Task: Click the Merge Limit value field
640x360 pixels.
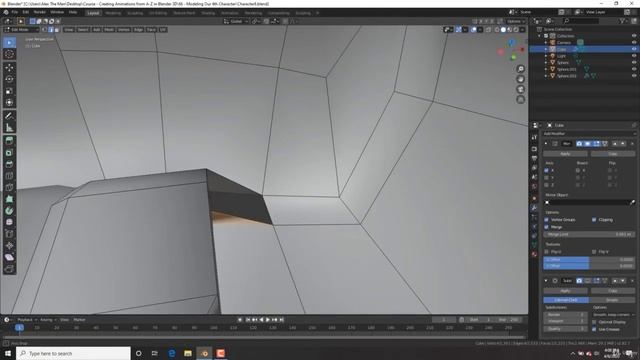Action: 589,235
